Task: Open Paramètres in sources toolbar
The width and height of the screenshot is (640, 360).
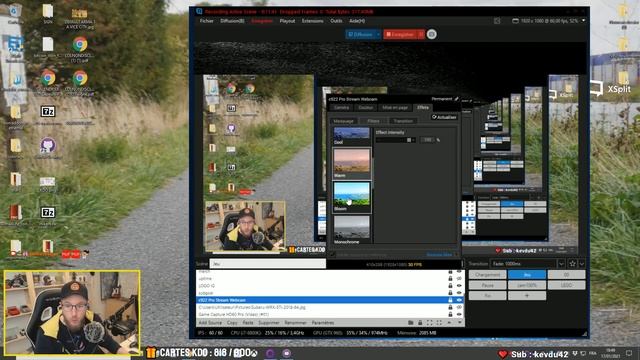Action: [x=323, y=322]
